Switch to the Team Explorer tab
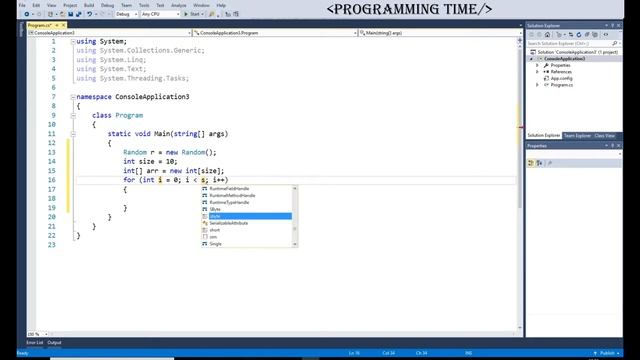This screenshot has height=360, width=640. tap(577, 136)
